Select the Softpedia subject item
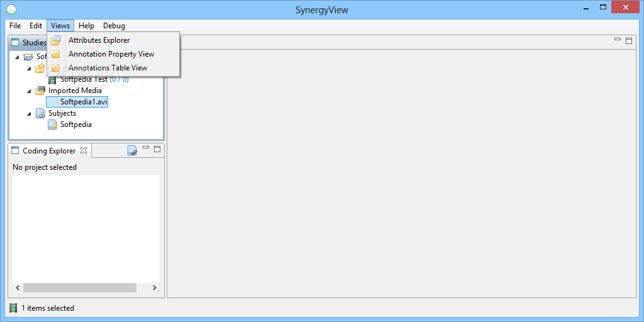 pyautogui.click(x=76, y=125)
